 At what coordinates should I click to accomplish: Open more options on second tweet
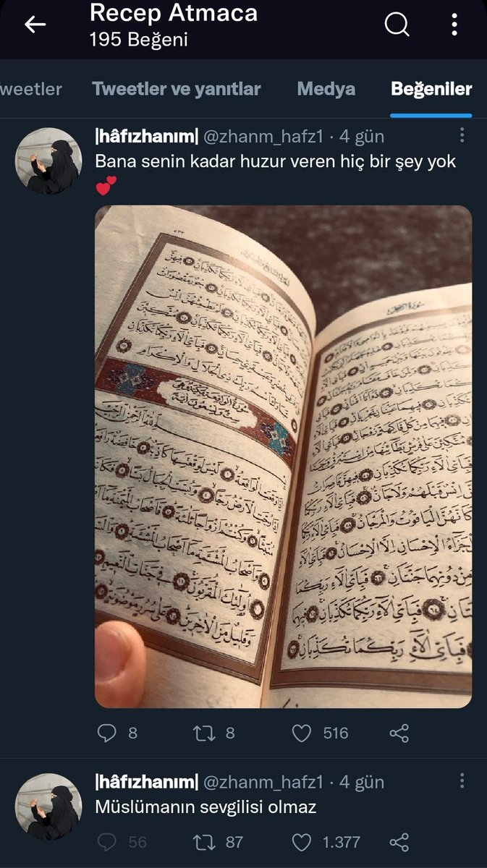tap(462, 781)
